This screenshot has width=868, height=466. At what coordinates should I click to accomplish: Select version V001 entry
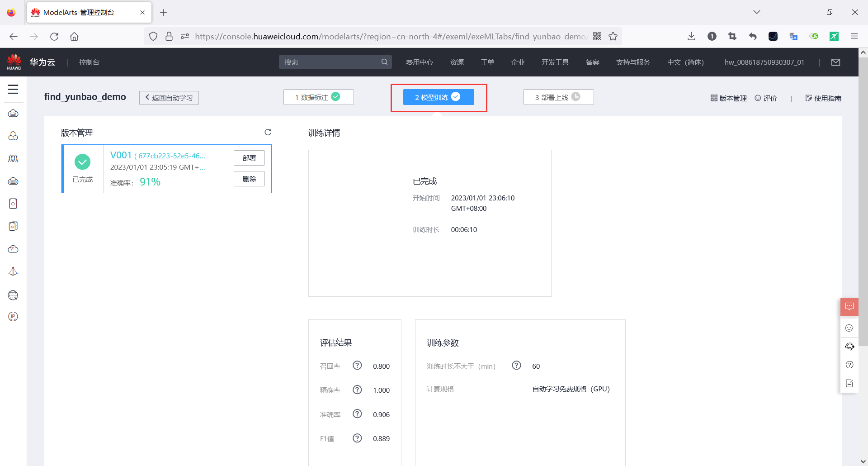click(x=166, y=169)
